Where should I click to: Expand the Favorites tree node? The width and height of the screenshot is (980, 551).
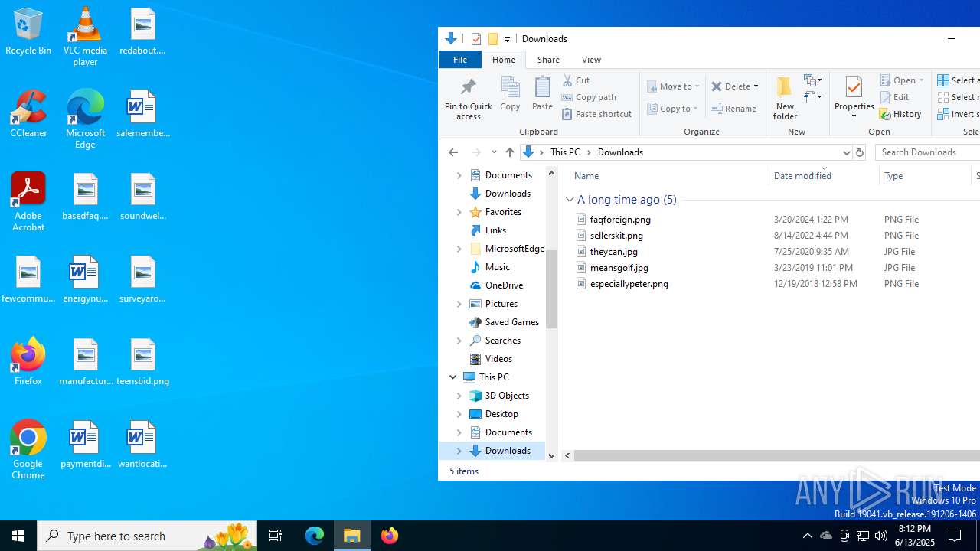pyautogui.click(x=459, y=212)
